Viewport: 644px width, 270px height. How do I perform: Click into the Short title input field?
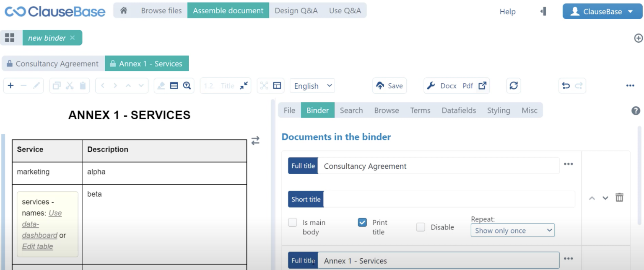pyautogui.click(x=449, y=199)
